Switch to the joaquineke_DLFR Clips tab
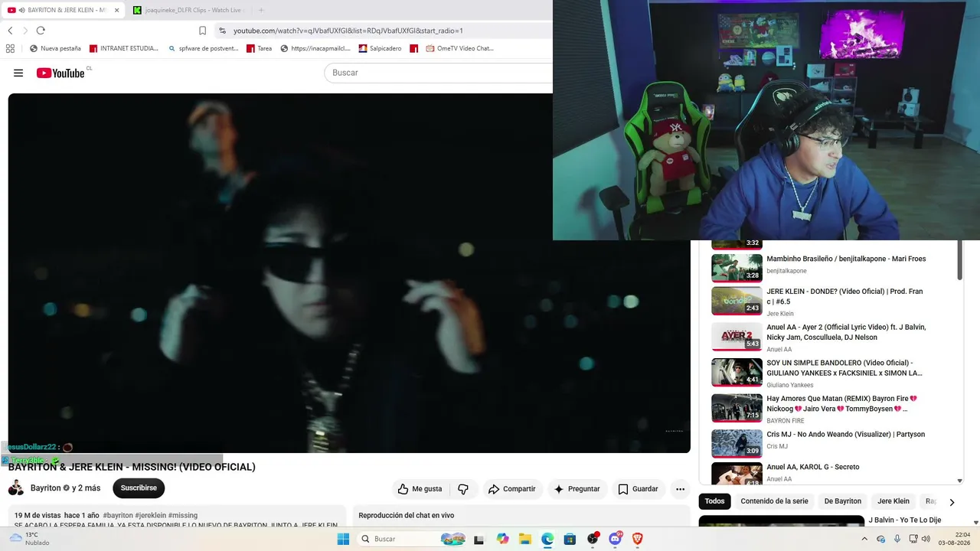 188,10
